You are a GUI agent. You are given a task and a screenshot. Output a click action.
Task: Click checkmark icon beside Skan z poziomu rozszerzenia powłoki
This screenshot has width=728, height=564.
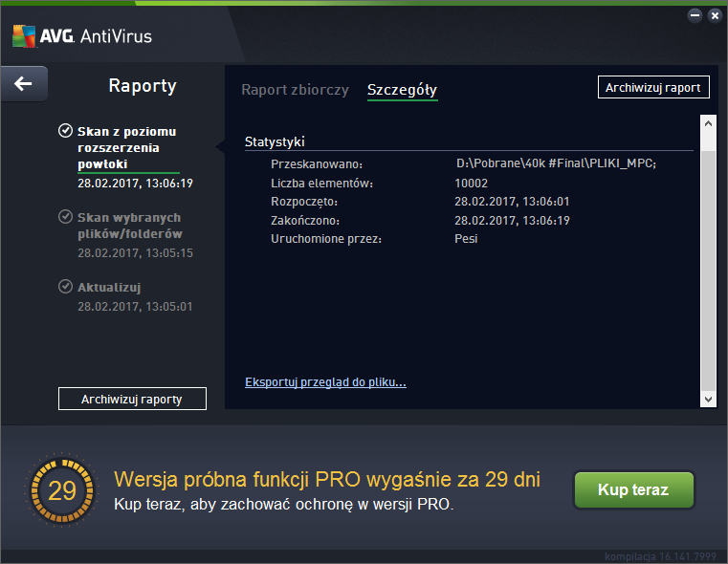point(65,131)
